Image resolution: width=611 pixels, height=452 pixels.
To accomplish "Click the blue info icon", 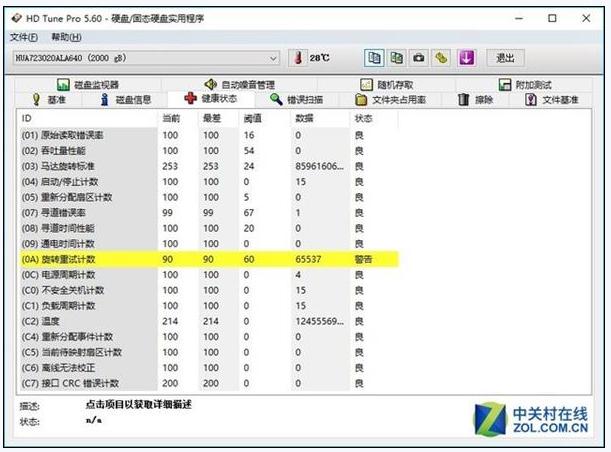I will tap(104, 99).
